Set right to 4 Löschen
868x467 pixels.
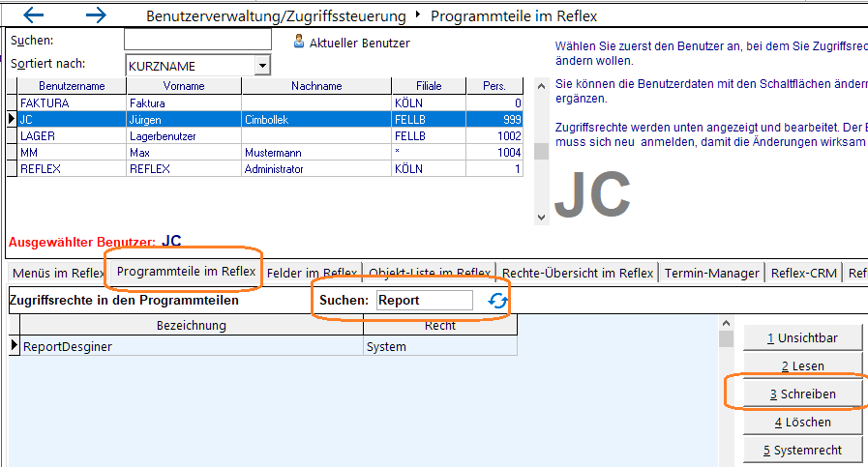(802, 423)
